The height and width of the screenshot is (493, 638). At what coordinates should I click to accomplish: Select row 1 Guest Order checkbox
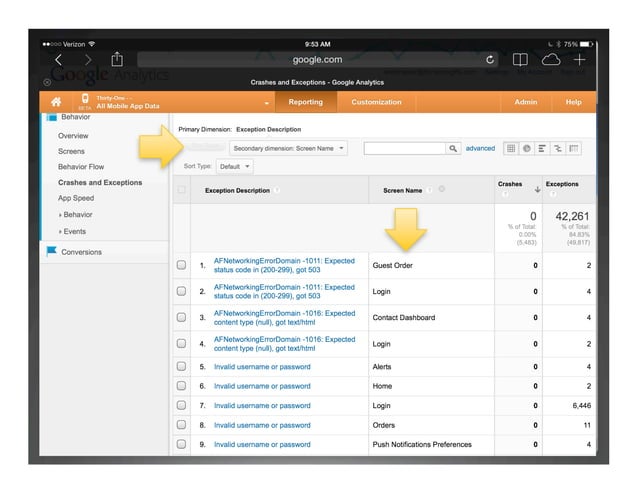coord(181,265)
